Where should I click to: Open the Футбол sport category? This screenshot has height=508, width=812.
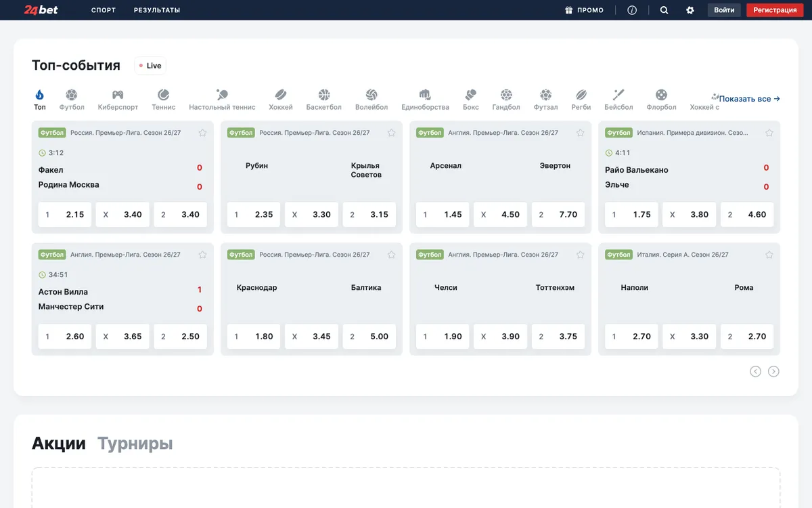[x=72, y=100]
